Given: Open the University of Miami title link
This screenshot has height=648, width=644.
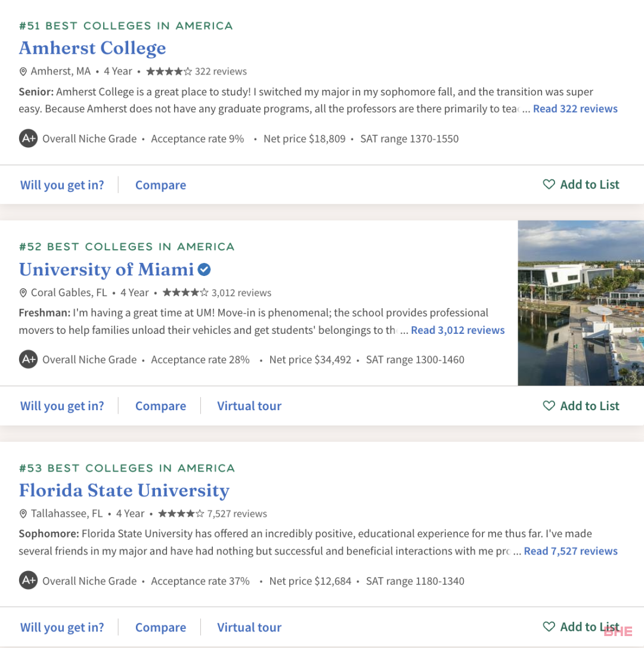Looking at the screenshot, I should (106, 269).
